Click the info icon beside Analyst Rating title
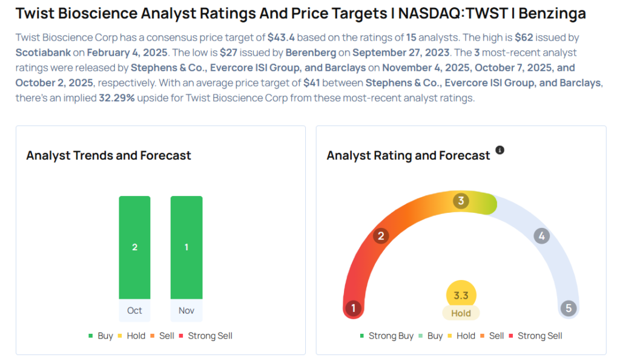Screen dimensions: 620x364 tap(500, 150)
